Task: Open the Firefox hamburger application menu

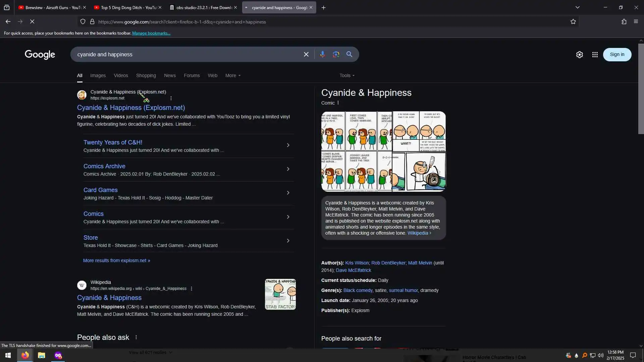Action: click(636, 22)
